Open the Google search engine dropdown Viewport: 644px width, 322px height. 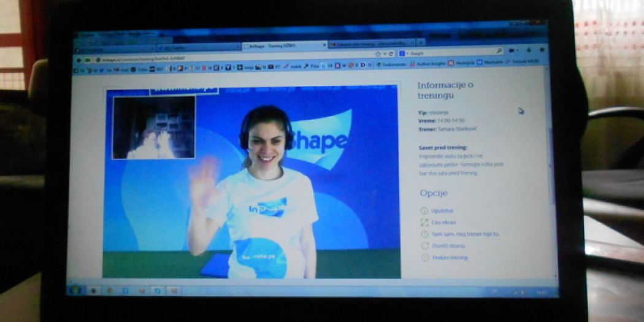[x=404, y=53]
